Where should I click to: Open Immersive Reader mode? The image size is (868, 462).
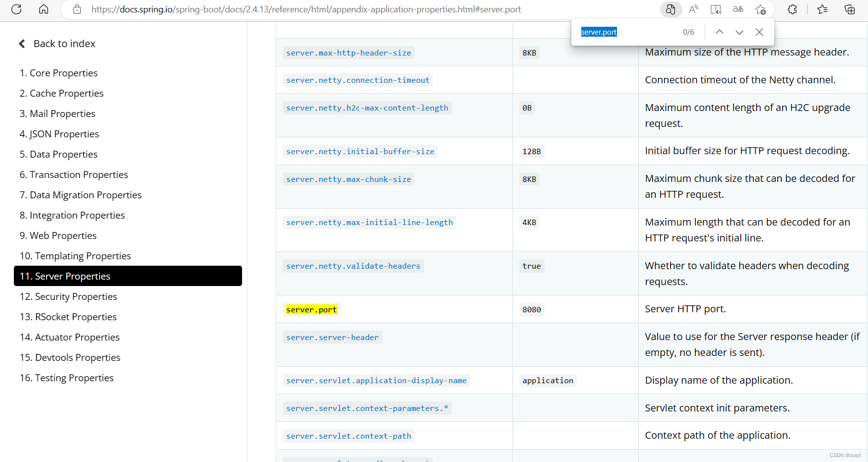click(x=715, y=9)
